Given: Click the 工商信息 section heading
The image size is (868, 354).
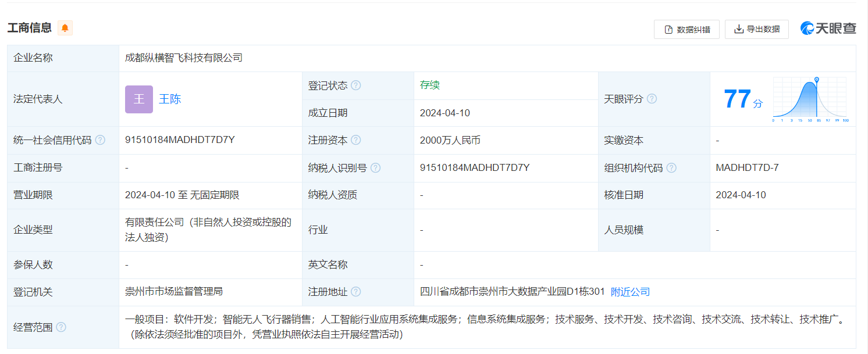Looking at the screenshot, I should [30, 28].
